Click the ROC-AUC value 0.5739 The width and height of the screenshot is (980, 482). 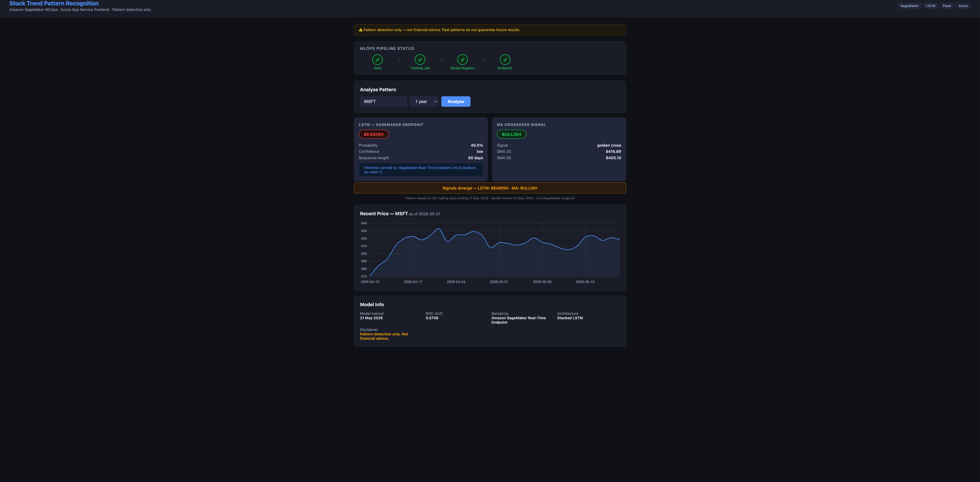(x=432, y=318)
